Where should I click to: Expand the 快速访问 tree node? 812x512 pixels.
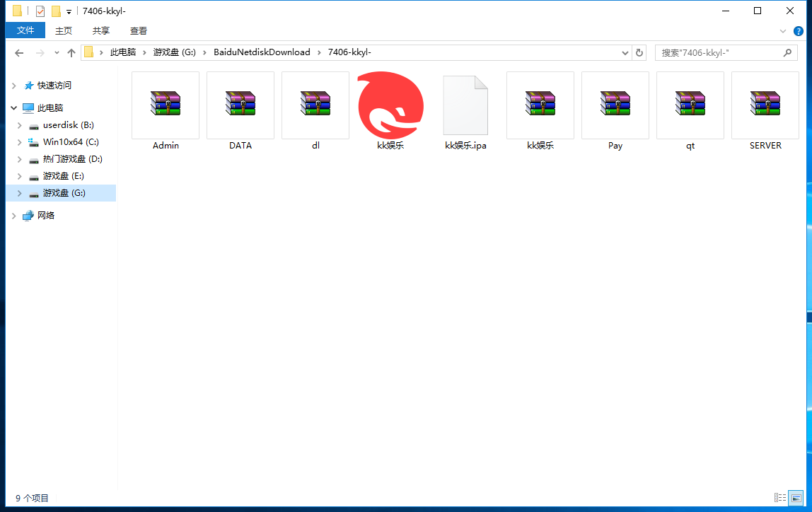(x=13, y=86)
